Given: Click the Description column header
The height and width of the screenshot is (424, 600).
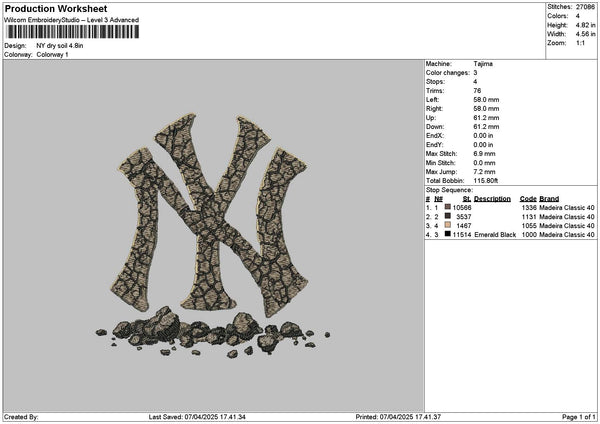Looking at the screenshot, I should (x=492, y=199).
